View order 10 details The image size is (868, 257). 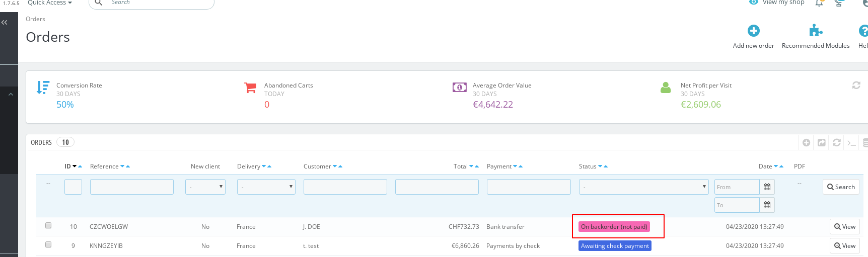click(845, 227)
